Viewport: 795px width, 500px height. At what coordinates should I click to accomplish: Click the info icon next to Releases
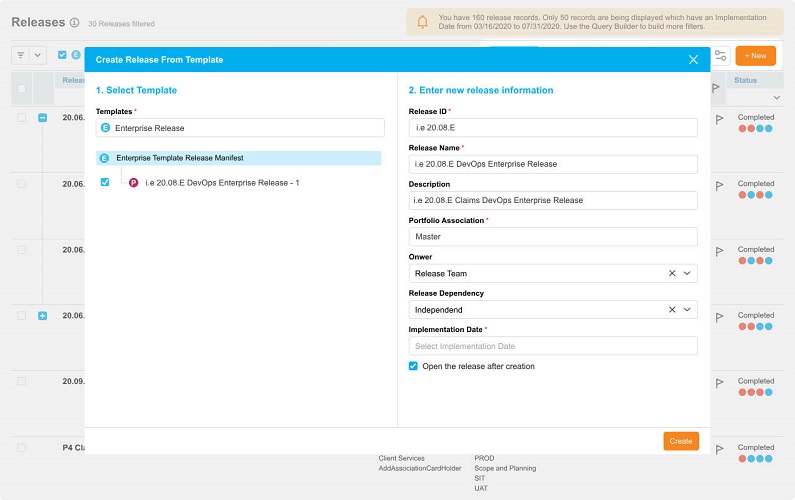(x=75, y=23)
